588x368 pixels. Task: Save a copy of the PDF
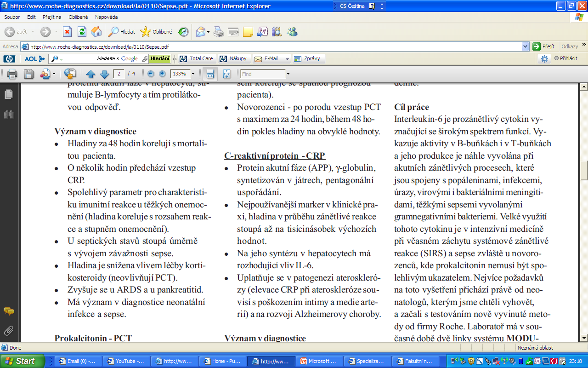(x=28, y=74)
